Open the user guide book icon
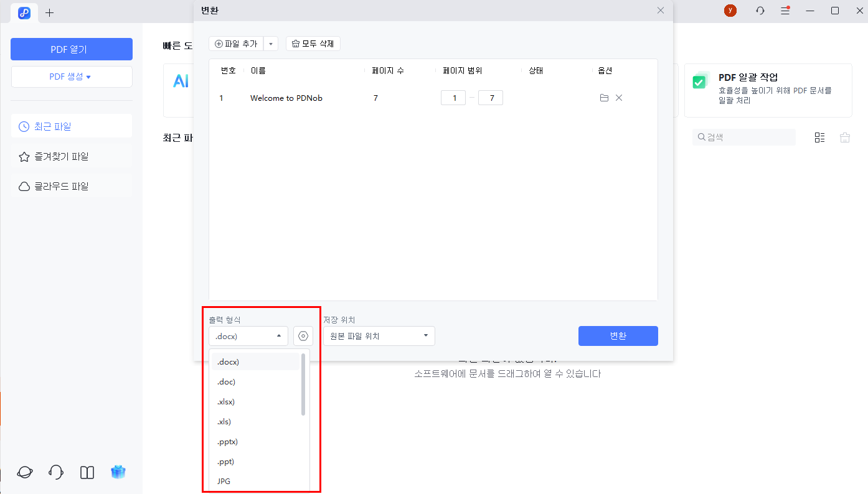This screenshot has width=868, height=494. (87, 472)
